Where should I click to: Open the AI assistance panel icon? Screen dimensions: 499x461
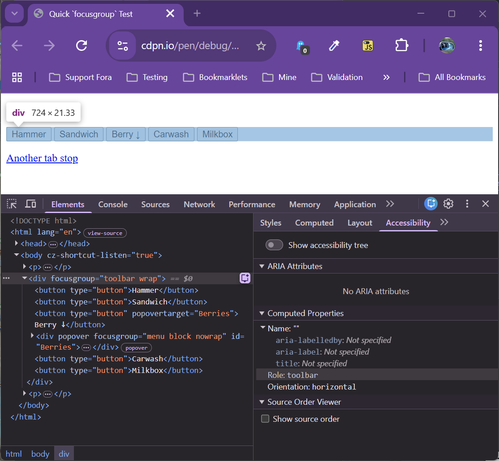(431, 203)
